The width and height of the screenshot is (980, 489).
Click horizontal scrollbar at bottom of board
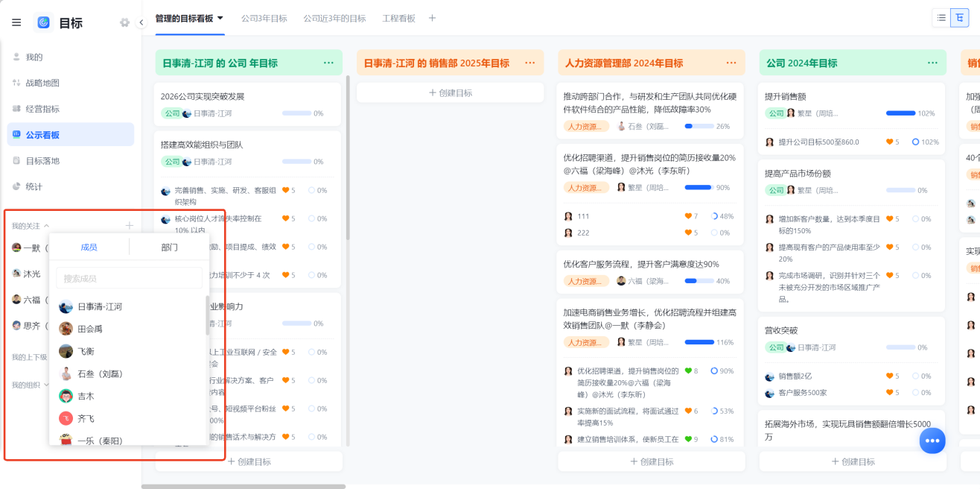pyautogui.click(x=244, y=486)
